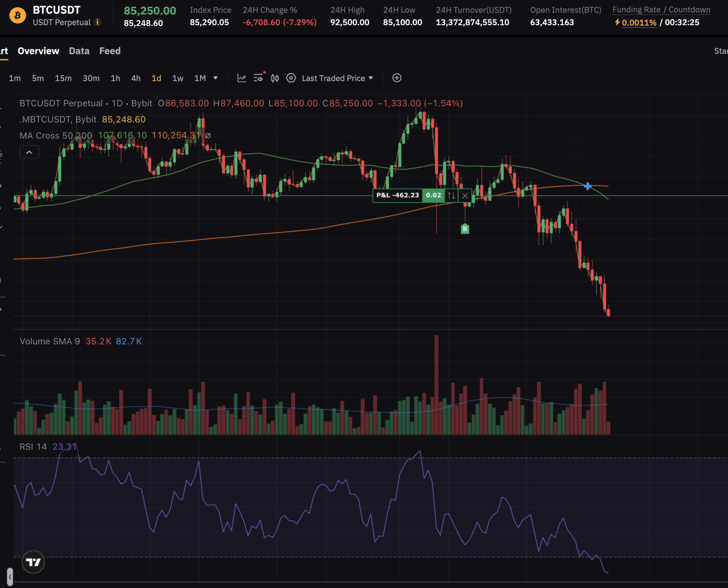728x588 pixels.
Task: Open the chart indicators line-chart icon
Action: click(x=242, y=78)
